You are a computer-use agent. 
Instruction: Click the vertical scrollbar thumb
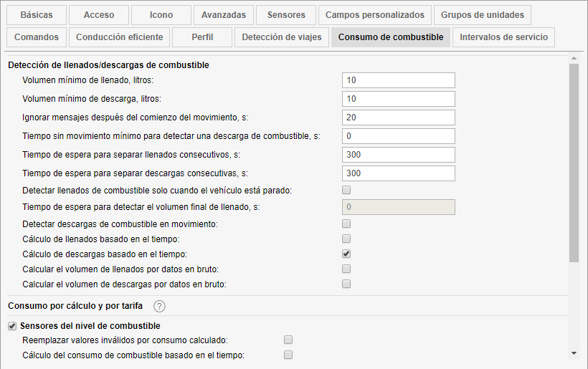574,161
